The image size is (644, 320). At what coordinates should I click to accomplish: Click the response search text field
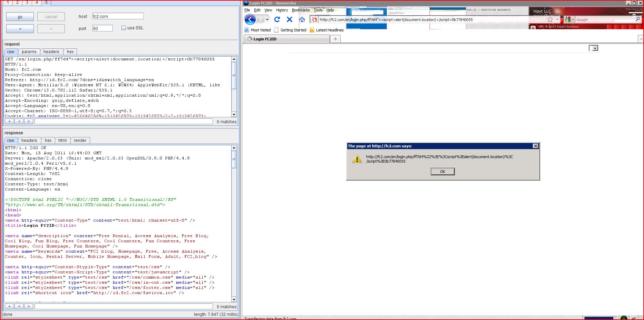pyautogui.click(x=124, y=307)
